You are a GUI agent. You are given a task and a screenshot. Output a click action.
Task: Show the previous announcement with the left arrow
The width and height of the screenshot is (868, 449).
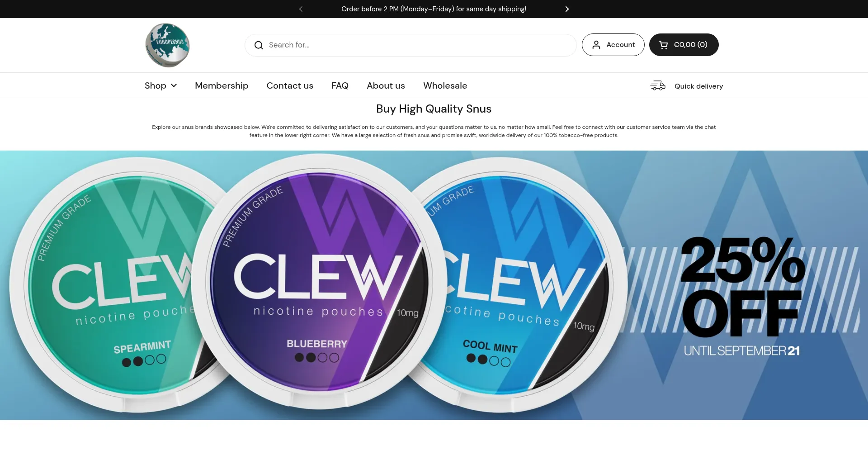coord(301,9)
